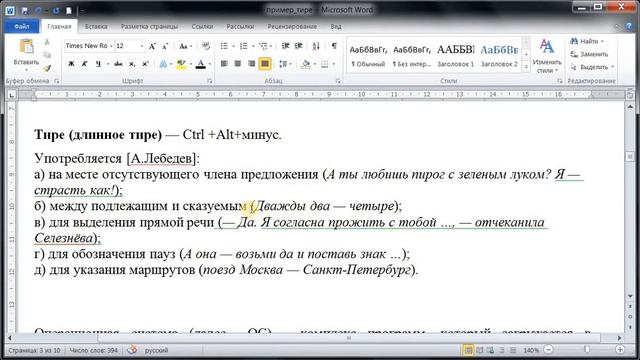Click the Superscript x² icon
The image size is (640, 360).
(145, 64)
